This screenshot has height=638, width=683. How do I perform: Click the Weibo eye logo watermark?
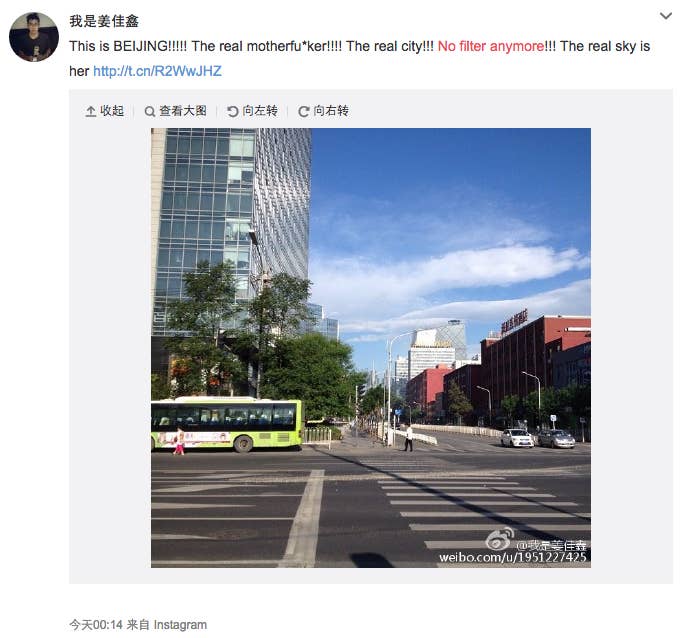[500, 538]
